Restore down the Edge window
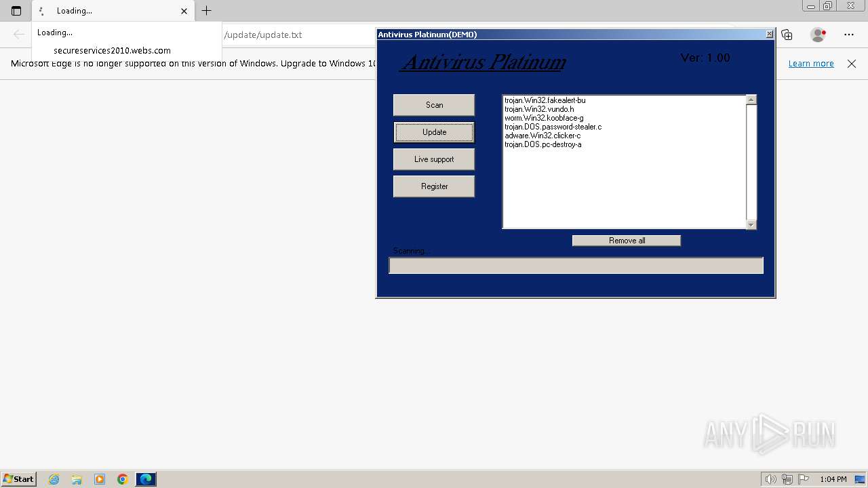Image resolution: width=868 pixels, height=488 pixels. click(827, 6)
